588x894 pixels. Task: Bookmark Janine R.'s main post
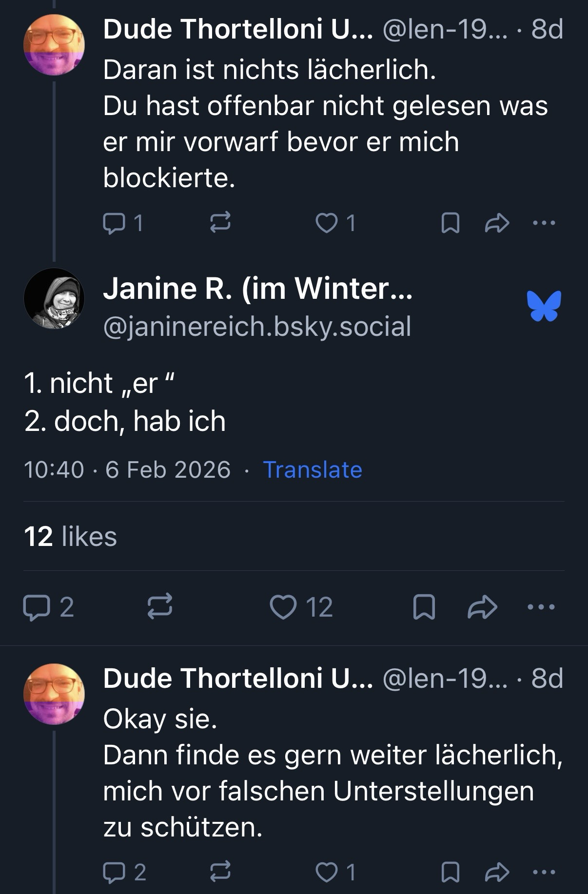(x=424, y=607)
